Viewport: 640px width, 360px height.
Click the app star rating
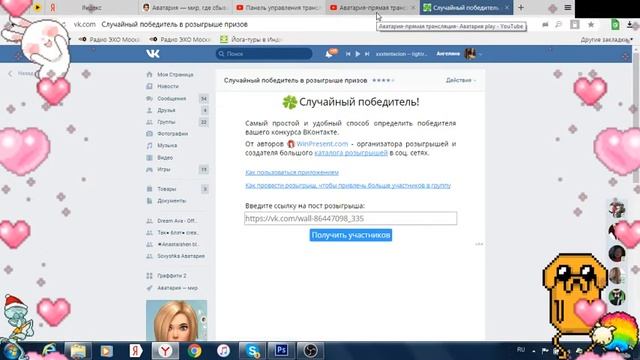click(383, 80)
